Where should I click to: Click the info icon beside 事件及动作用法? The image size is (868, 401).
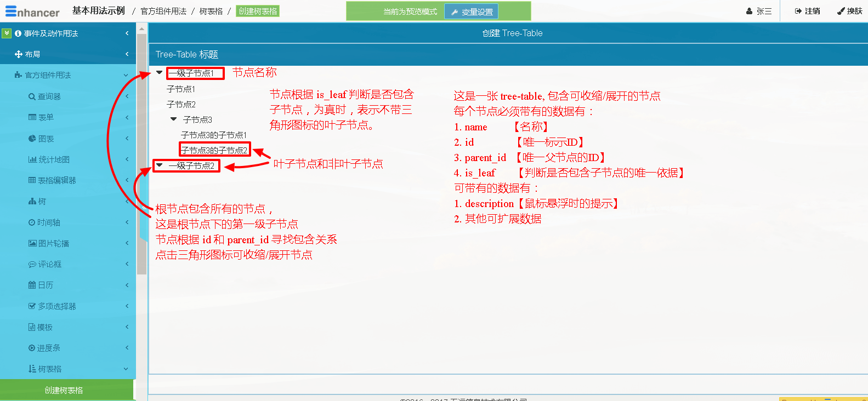coord(18,33)
